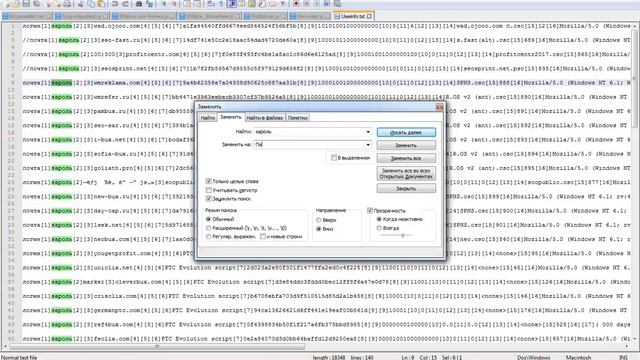The height and width of the screenshot is (360, 640).
Task: Open the 'Заменить на' history dropdown
Action: (x=368, y=144)
